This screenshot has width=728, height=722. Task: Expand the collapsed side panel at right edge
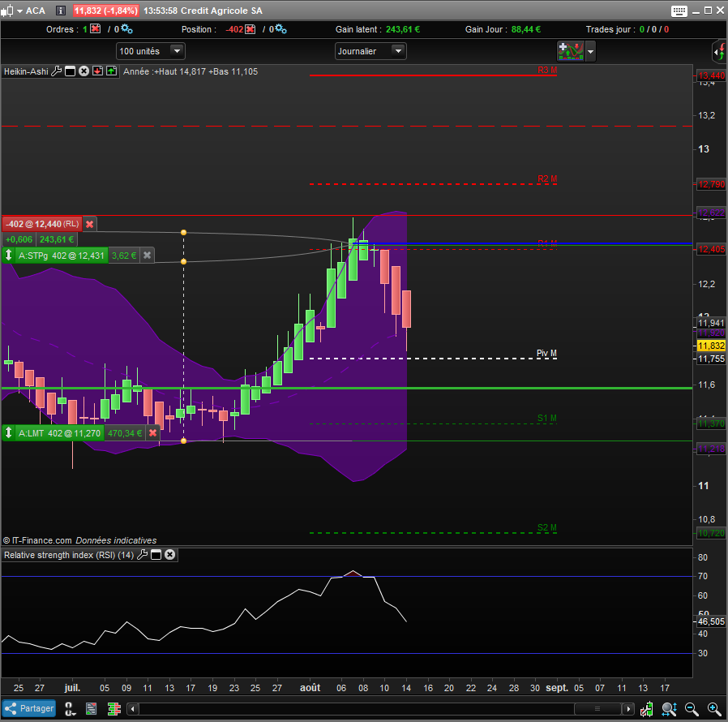click(719, 52)
